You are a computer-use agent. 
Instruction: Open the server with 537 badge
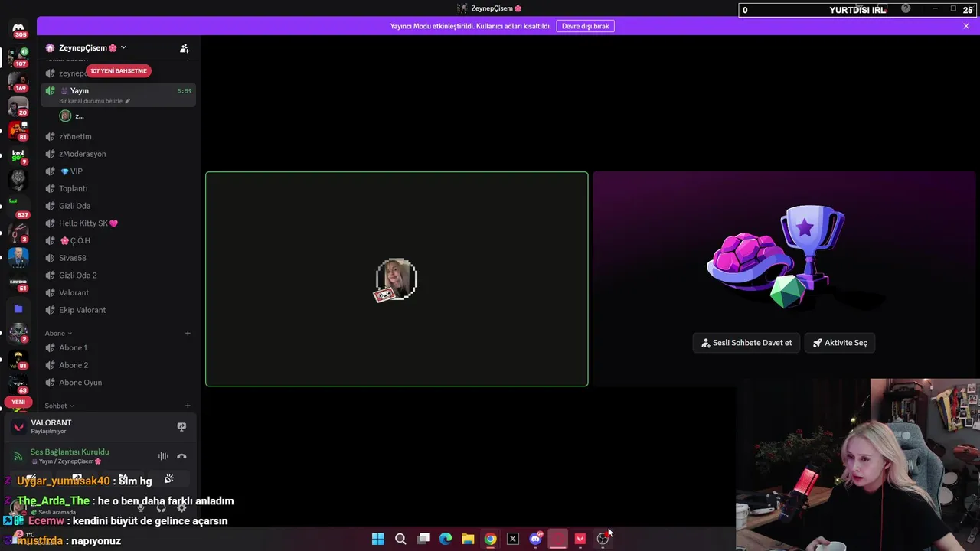tap(18, 206)
